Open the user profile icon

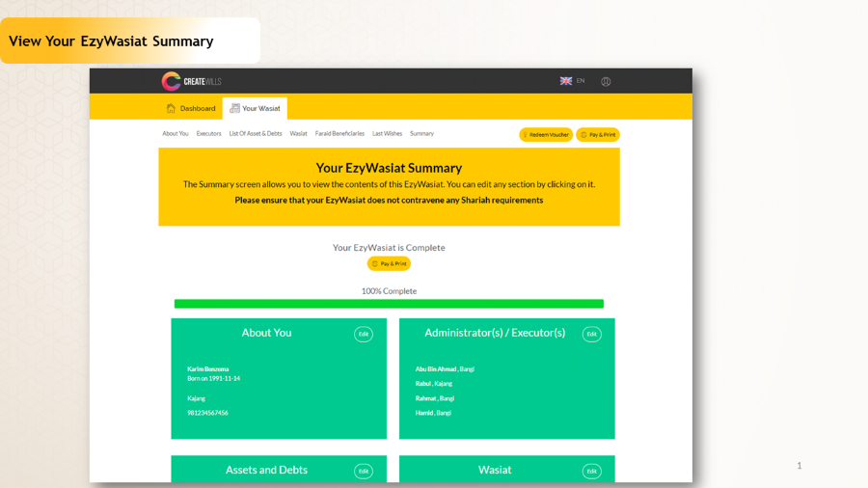pyautogui.click(x=606, y=81)
